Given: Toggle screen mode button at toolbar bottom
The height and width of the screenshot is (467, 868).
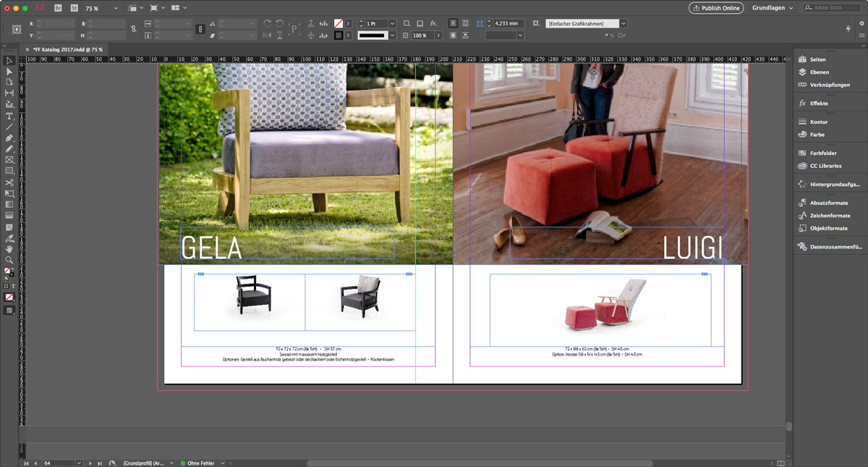Looking at the screenshot, I should (x=9, y=310).
